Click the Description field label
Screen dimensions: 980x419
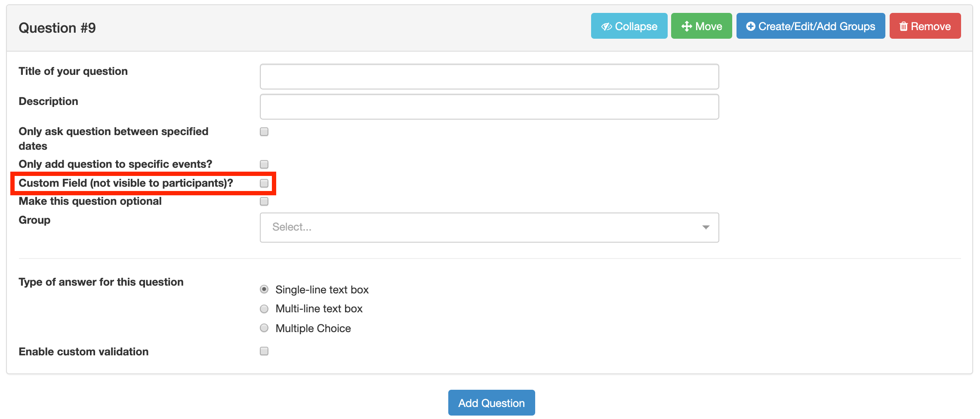click(48, 101)
